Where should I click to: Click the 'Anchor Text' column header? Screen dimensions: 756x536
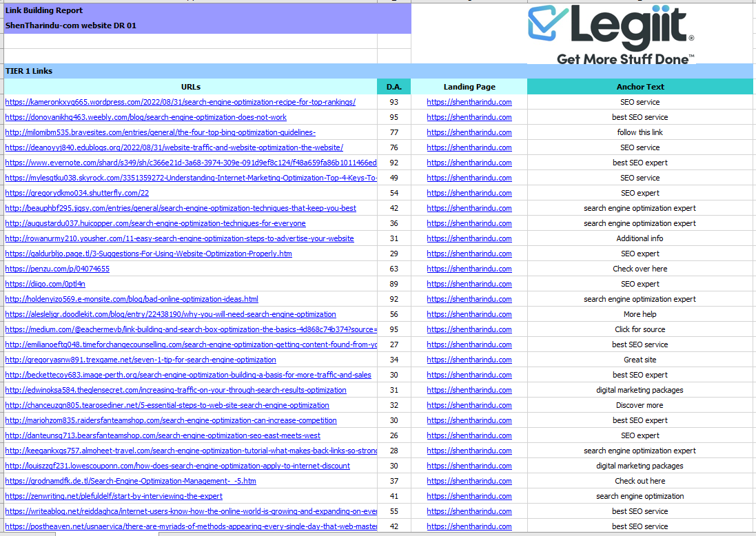(x=640, y=87)
